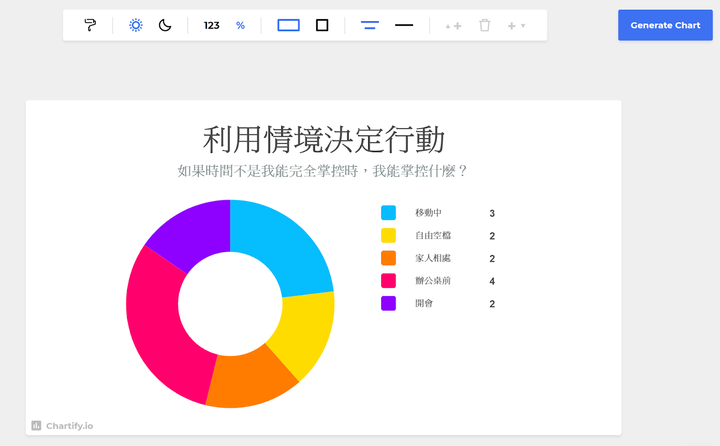Click the blue legend swatch for 移動中

(x=388, y=213)
